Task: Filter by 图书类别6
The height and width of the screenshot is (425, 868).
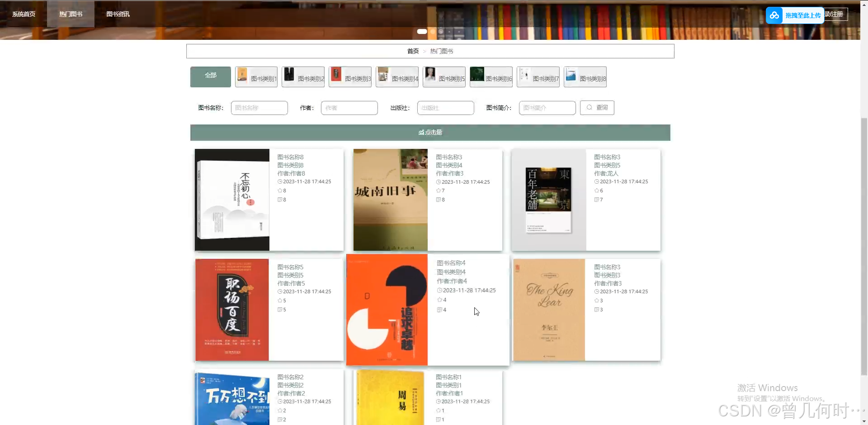Action: click(x=491, y=77)
